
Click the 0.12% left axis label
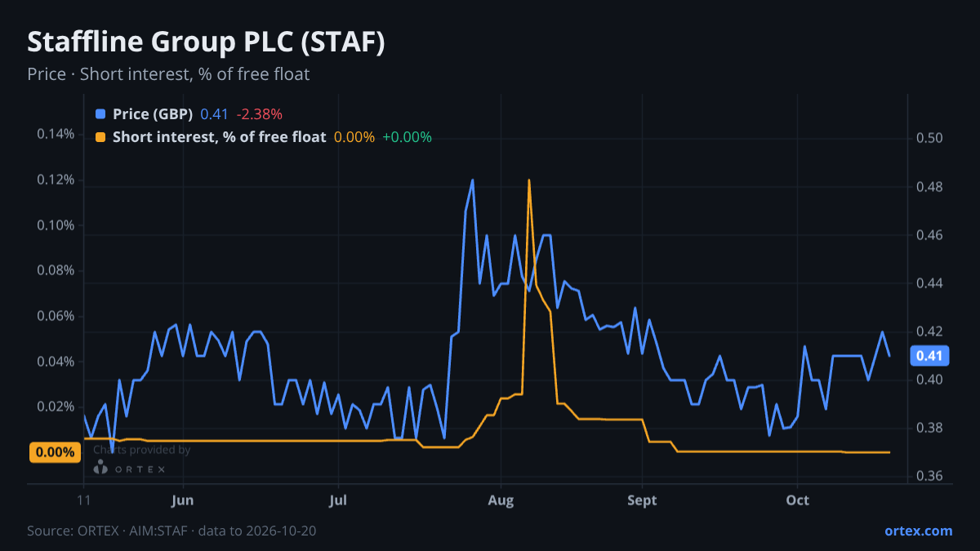point(56,180)
